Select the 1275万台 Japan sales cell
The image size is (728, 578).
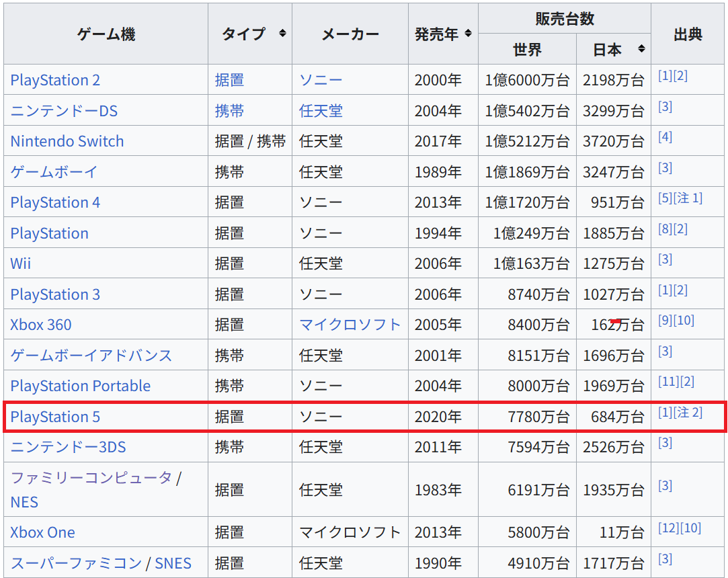[614, 263]
